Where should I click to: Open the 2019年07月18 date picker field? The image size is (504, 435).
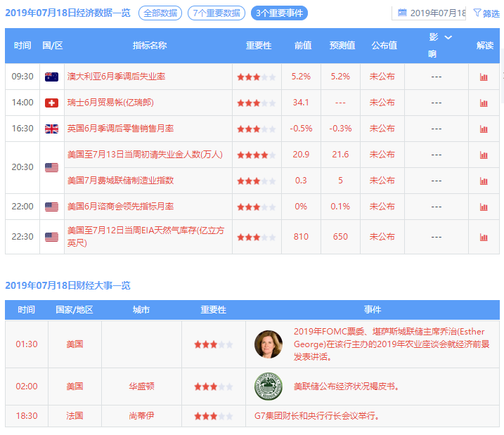tap(437, 13)
